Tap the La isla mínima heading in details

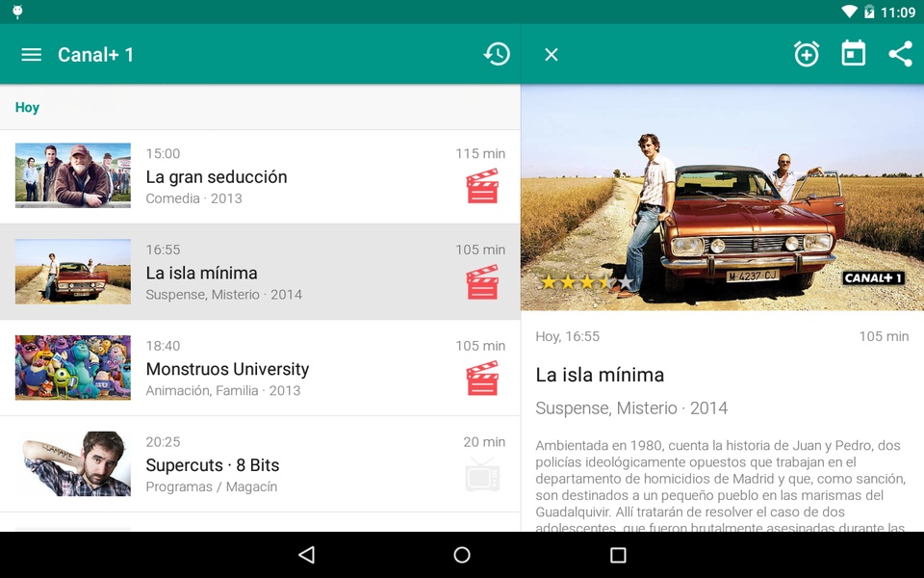tap(600, 375)
